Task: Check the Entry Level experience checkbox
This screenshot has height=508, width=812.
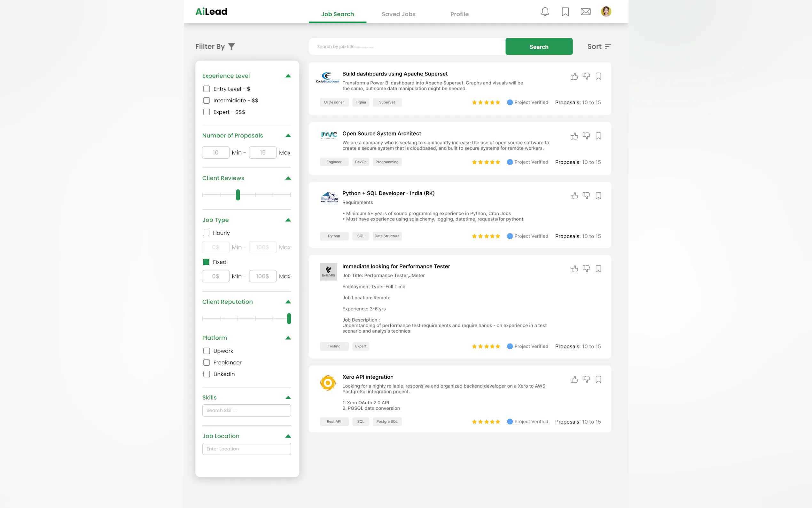Action: pos(207,89)
